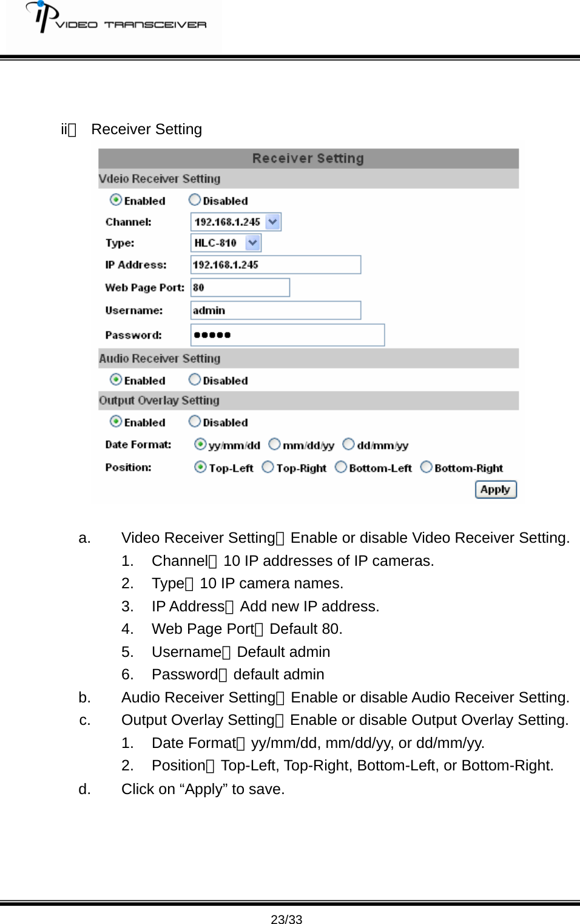This screenshot has height=924, width=580.
Task: Select the Username field containing admin
Action: [x=275, y=310]
